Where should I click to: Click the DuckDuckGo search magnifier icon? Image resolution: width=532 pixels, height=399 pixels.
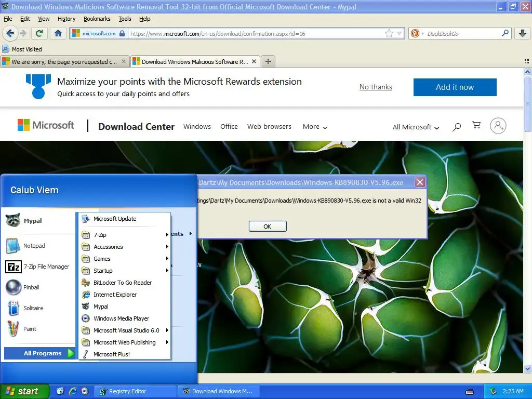(x=505, y=33)
